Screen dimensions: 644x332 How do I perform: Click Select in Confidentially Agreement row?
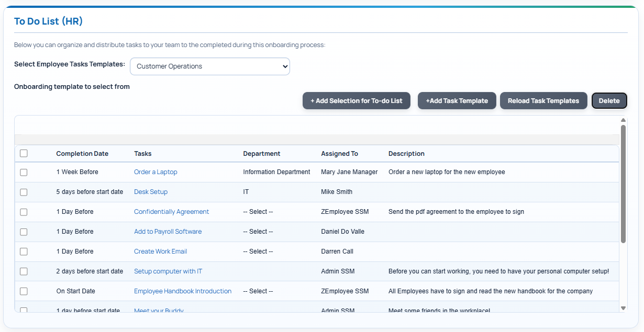click(x=258, y=212)
